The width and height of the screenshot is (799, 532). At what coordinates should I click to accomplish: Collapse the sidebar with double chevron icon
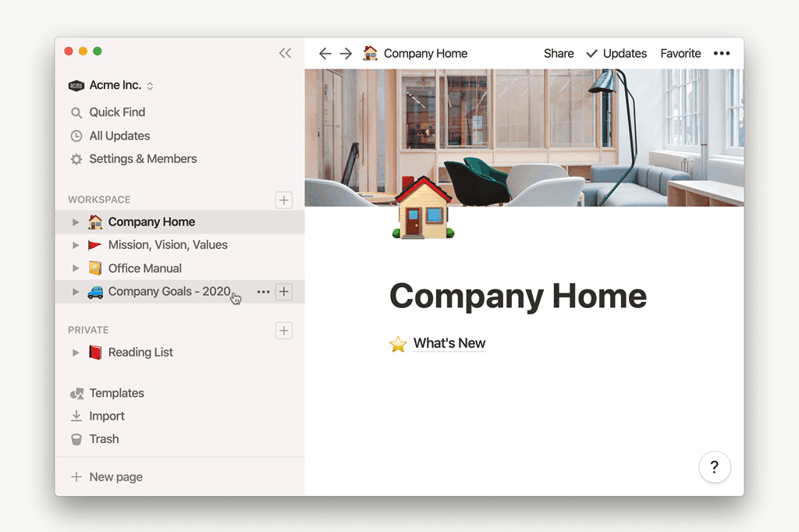click(x=285, y=53)
